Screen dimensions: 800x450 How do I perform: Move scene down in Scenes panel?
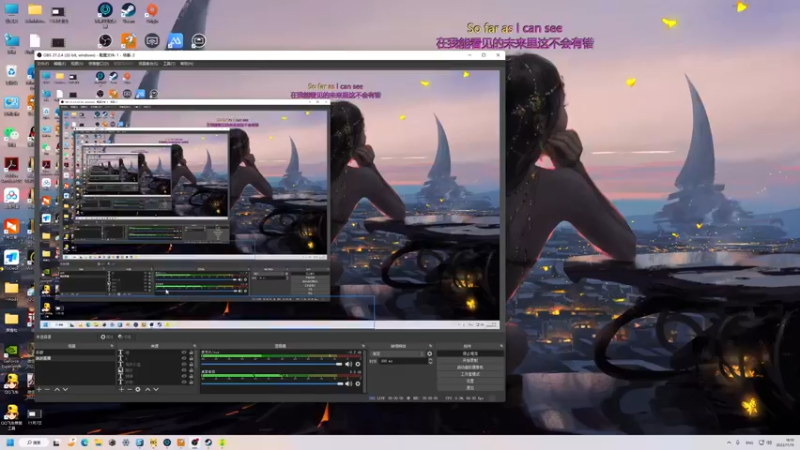[65, 389]
